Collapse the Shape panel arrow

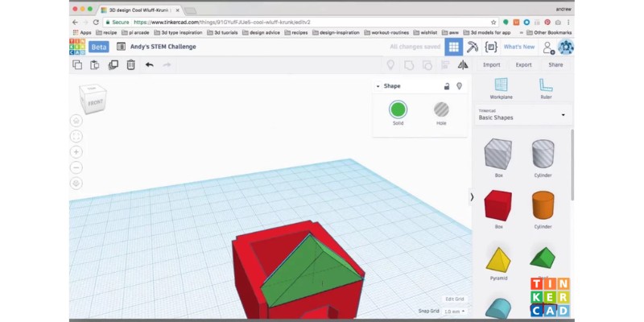(x=378, y=86)
